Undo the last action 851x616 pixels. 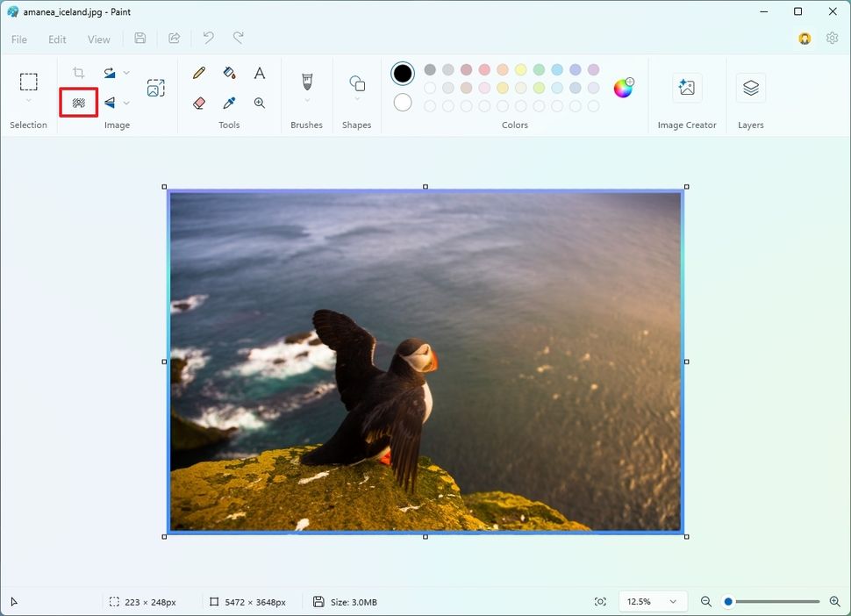pos(208,38)
